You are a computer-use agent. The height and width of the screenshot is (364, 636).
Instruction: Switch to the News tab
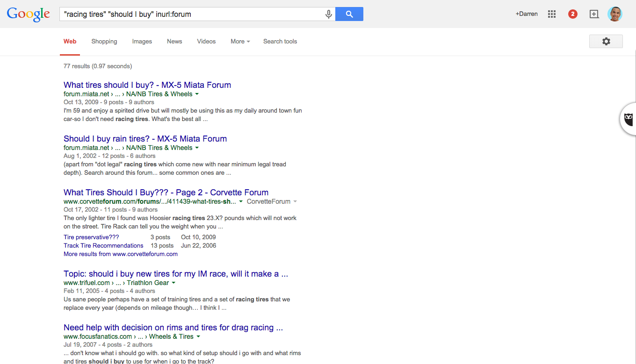[174, 42]
